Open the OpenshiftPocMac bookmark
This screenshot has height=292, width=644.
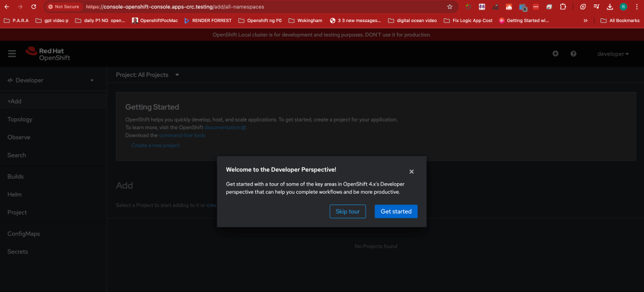click(155, 20)
